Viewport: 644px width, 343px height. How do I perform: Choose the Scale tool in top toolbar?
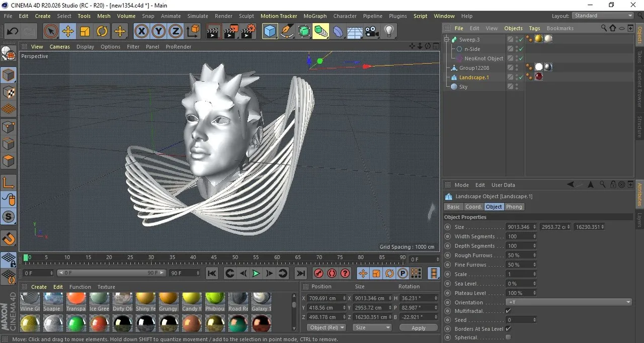pyautogui.click(x=85, y=32)
